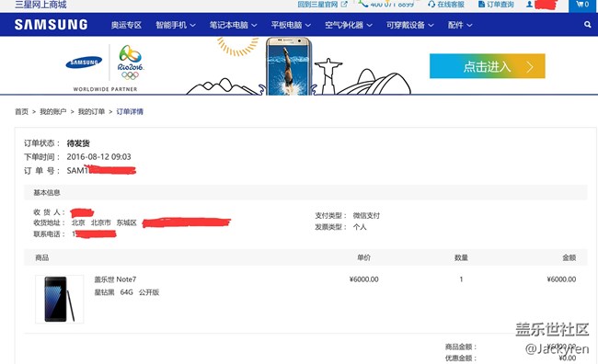Click the 三星网上商城 title
The image size is (598, 364).
40,5
